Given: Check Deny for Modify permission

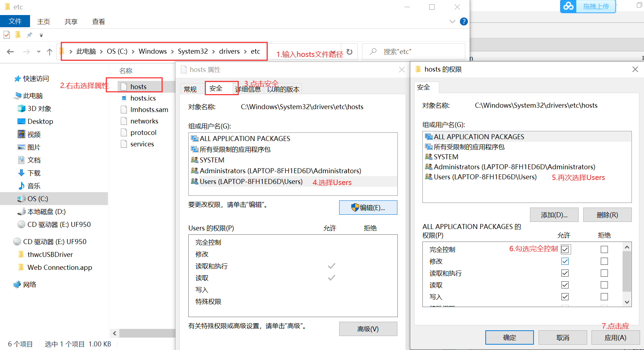Looking at the screenshot, I should (x=604, y=261).
